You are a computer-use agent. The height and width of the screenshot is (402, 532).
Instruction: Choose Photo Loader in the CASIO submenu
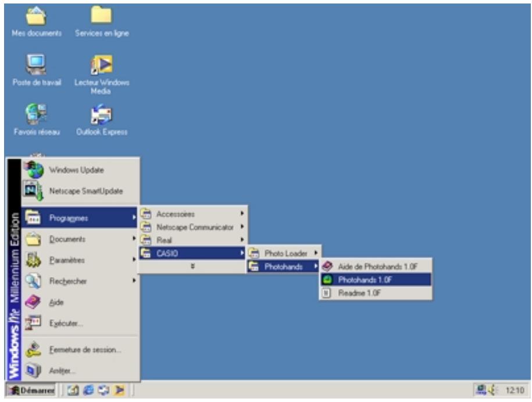click(x=283, y=253)
